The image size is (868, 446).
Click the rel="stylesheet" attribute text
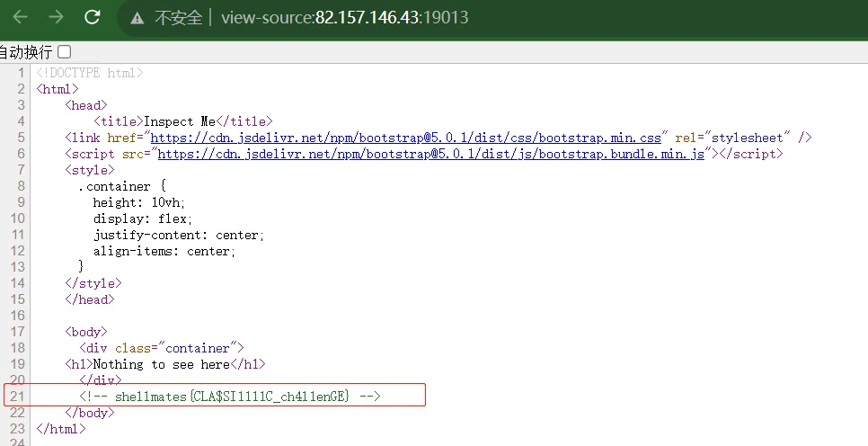point(733,138)
